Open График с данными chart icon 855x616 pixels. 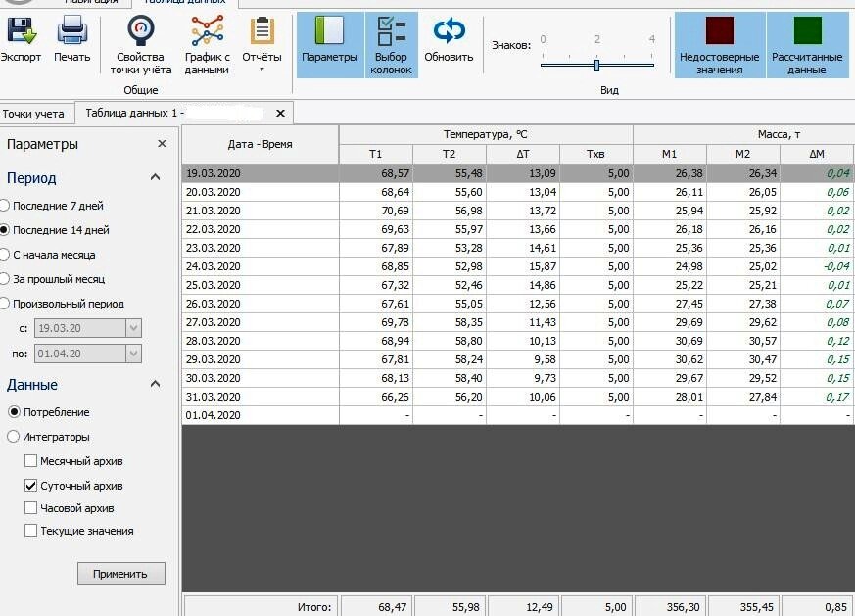click(208, 30)
